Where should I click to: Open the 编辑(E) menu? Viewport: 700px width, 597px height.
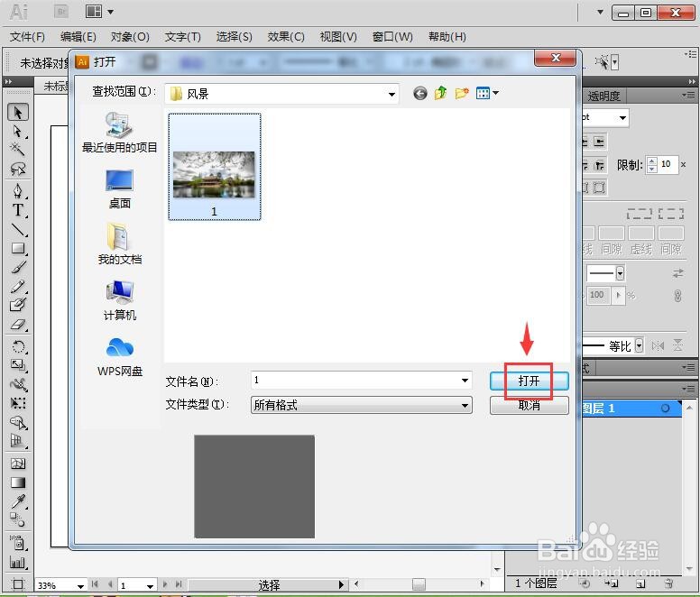tap(78, 37)
